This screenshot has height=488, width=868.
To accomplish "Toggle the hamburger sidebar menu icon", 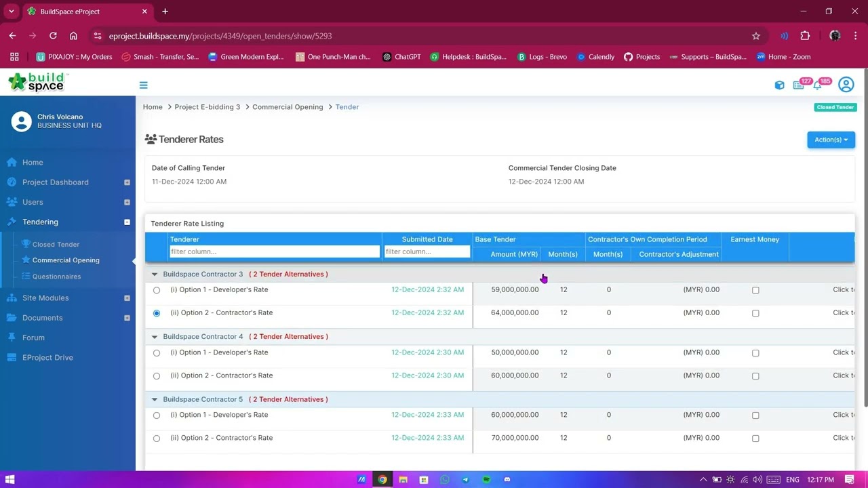I will click(x=143, y=85).
